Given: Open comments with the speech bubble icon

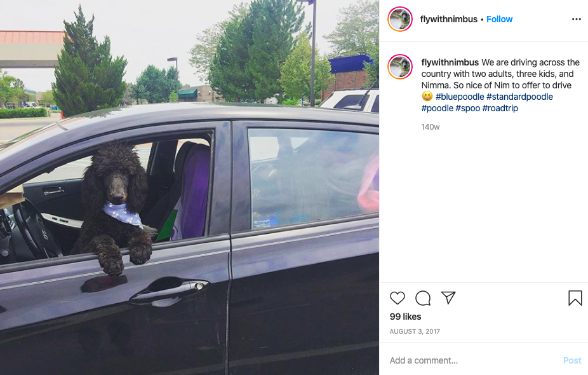Looking at the screenshot, I should click(423, 298).
